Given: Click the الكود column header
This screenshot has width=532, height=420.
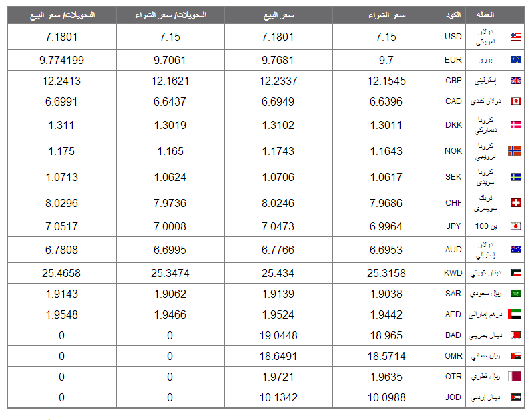Looking at the screenshot, I should point(453,15).
